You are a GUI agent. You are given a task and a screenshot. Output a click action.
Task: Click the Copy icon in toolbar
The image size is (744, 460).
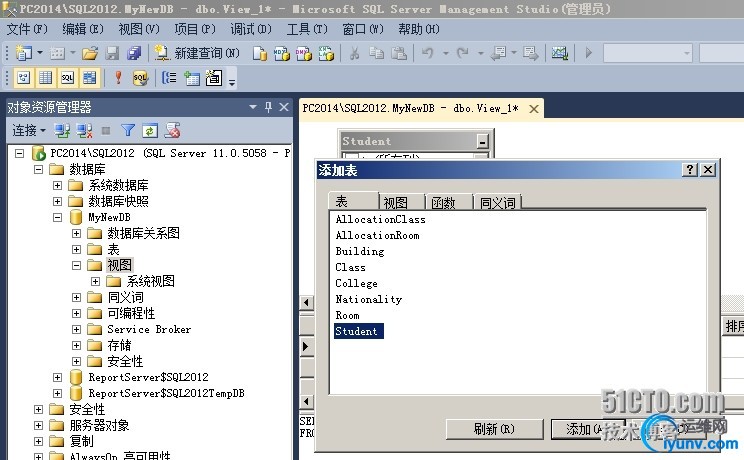pyautogui.click(x=377, y=53)
